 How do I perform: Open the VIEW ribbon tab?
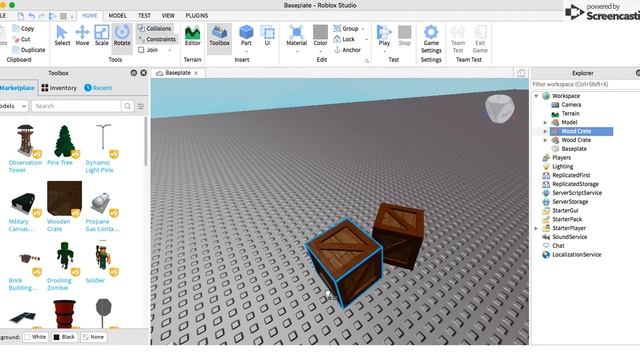point(168,16)
